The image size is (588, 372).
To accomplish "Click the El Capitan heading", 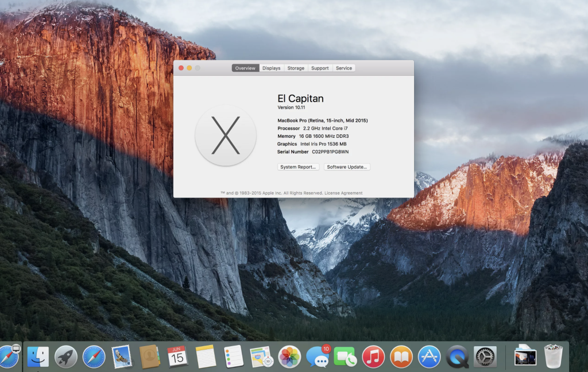I will (x=300, y=98).
